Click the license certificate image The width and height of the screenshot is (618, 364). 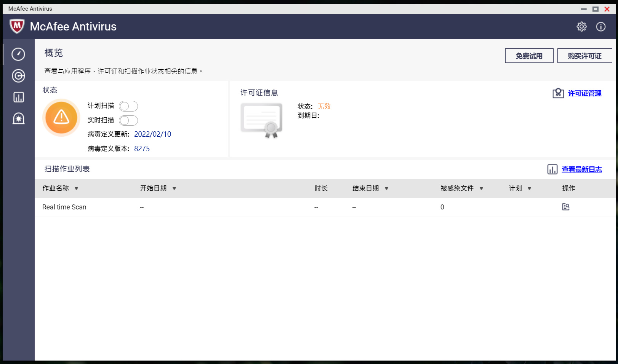pos(262,120)
